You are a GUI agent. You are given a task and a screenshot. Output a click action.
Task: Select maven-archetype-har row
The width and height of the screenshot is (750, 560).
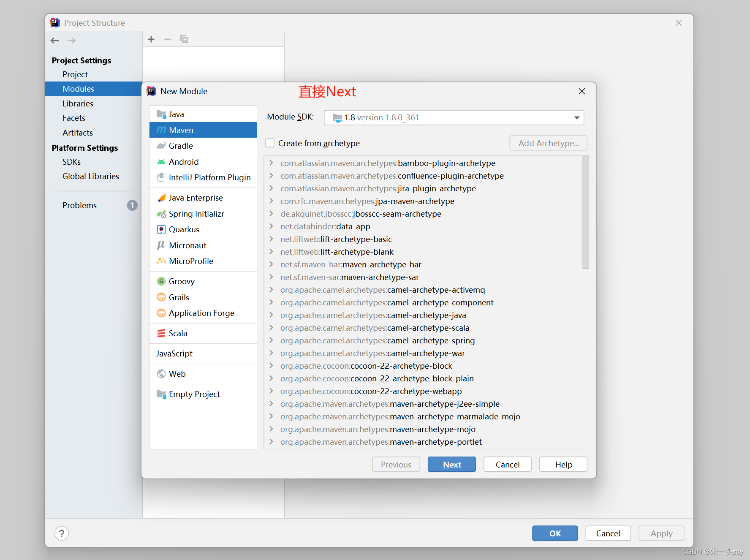pos(423,264)
